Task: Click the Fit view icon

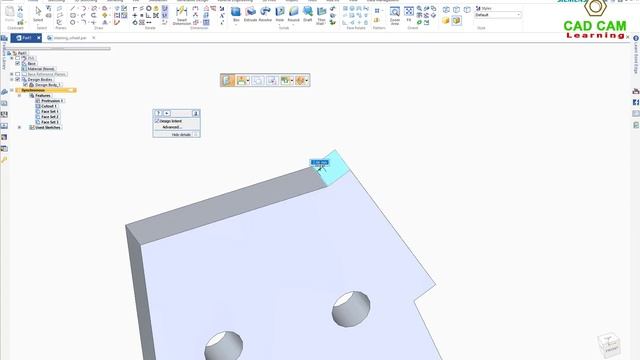Action: tap(409, 13)
